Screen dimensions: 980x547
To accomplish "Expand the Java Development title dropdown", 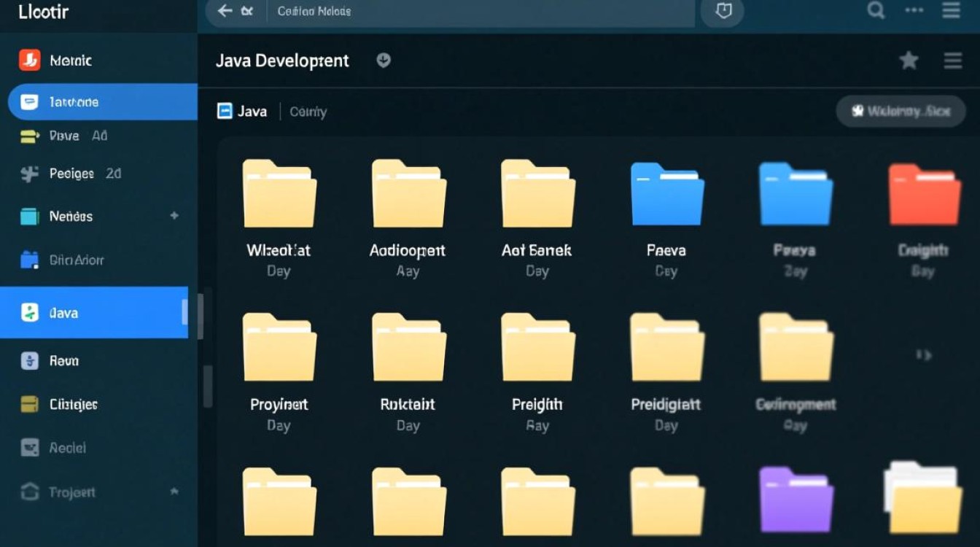I will [x=384, y=61].
